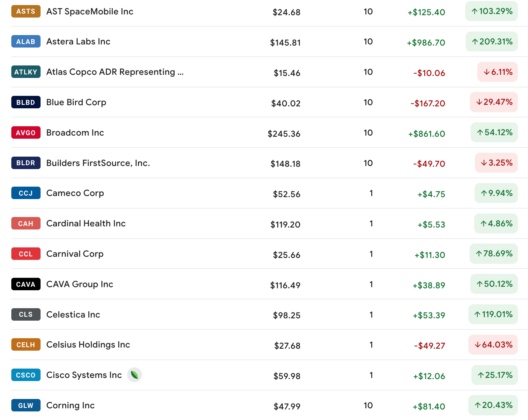Click the BLBD ticker badge

[26, 102]
